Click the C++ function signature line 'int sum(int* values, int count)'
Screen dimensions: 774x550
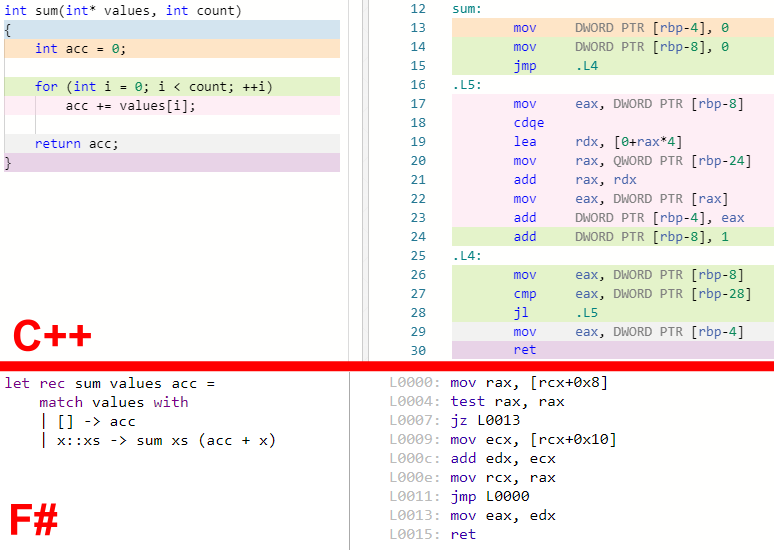click(x=123, y=10)
